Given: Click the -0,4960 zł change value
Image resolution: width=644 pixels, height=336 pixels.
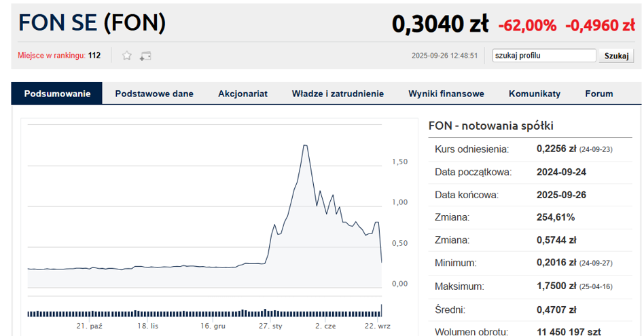Looking at the screenshot, I should (600, 25).
